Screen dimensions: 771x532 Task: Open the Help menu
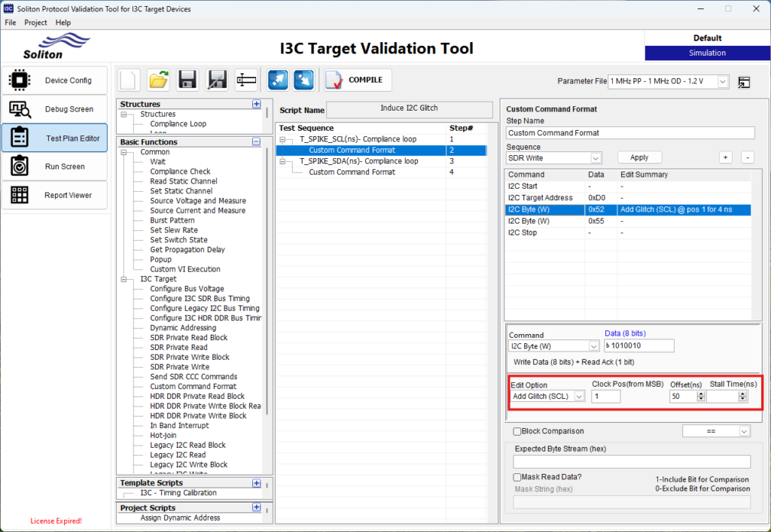pyautogui.click(x=63, y=23)
